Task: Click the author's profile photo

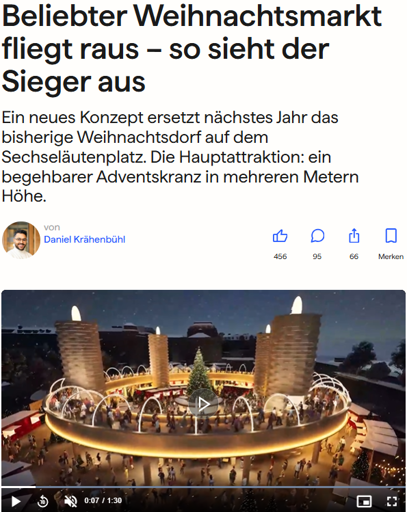Action: [21, 240]
